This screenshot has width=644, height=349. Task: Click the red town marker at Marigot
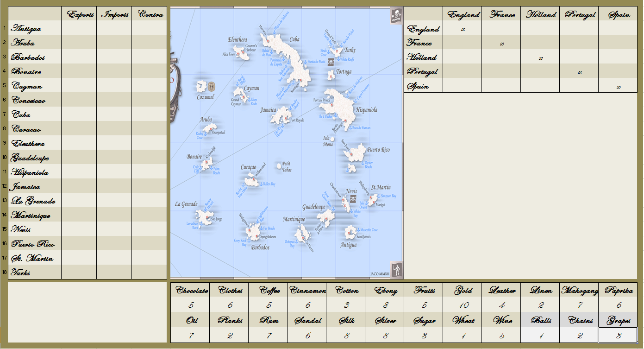point(373,201)
